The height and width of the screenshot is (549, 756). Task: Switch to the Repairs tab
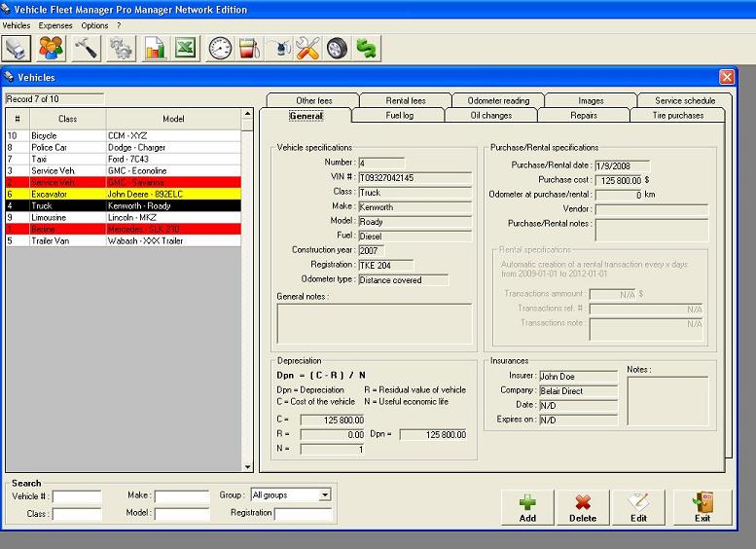(584, 115)
